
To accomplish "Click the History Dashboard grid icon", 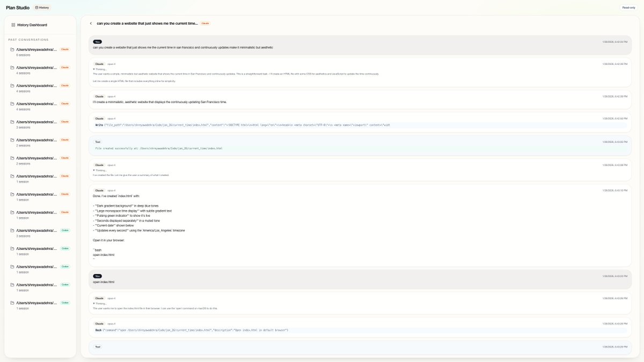I will click(x=13, y=25).
